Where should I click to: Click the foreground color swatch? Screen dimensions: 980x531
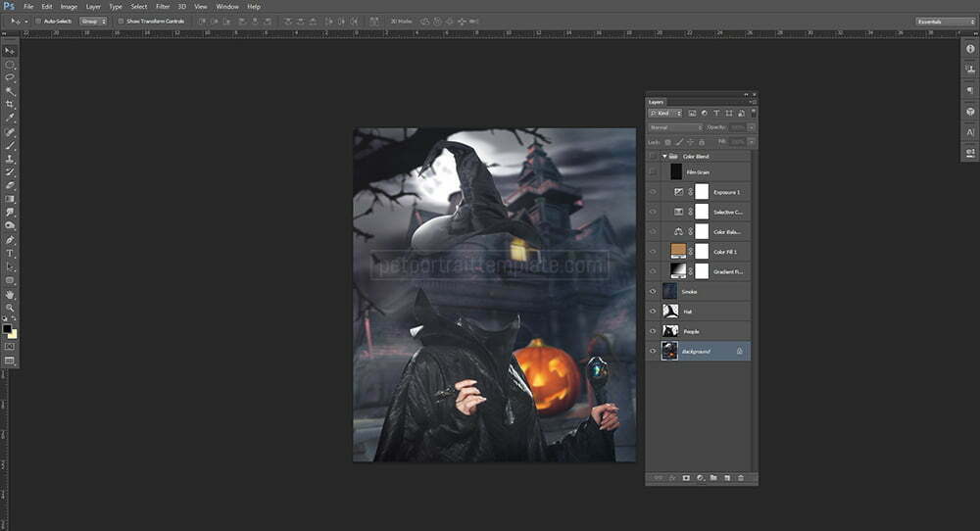click(x=7, y=329)
